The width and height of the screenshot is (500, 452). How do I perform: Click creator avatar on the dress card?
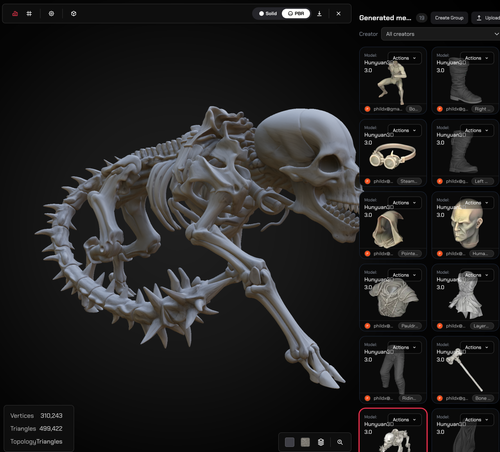coord(440,326)
